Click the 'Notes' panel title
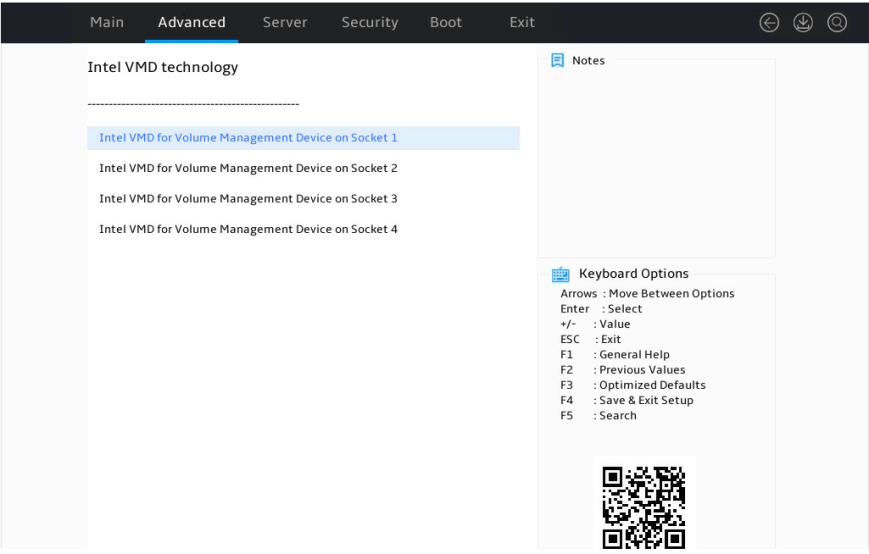869x554 pixels. pos(588,60)
